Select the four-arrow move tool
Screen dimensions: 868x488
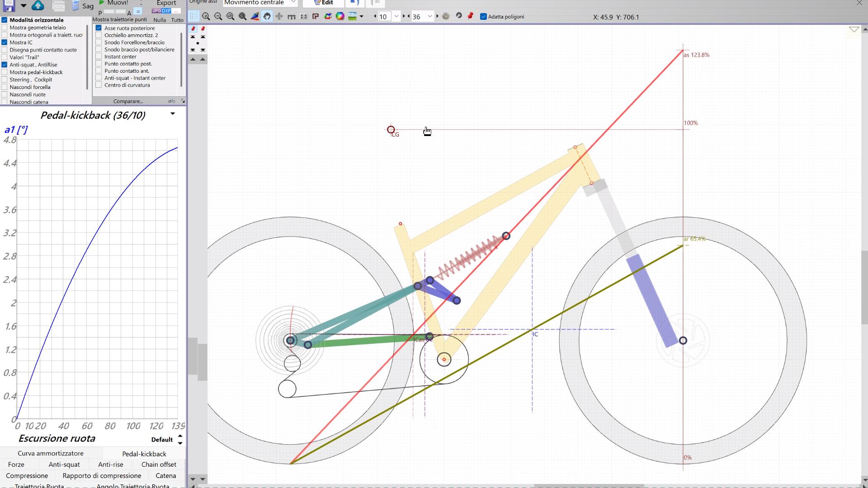tap(279, 17)
